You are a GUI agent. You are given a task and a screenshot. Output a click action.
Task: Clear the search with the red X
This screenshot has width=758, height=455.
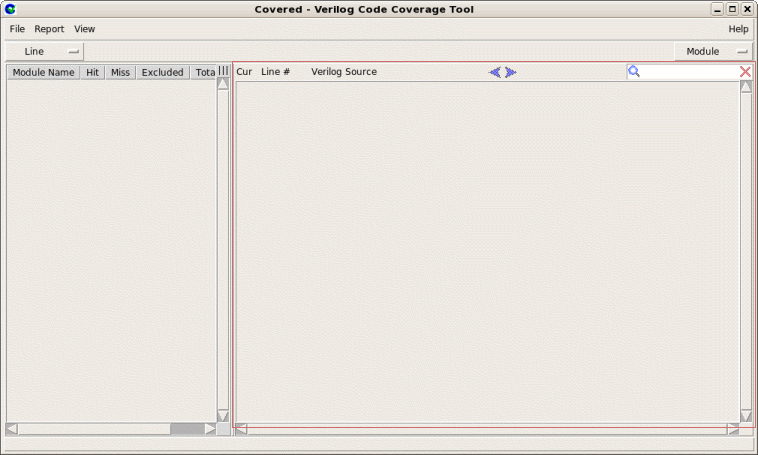tap(745, 72)
